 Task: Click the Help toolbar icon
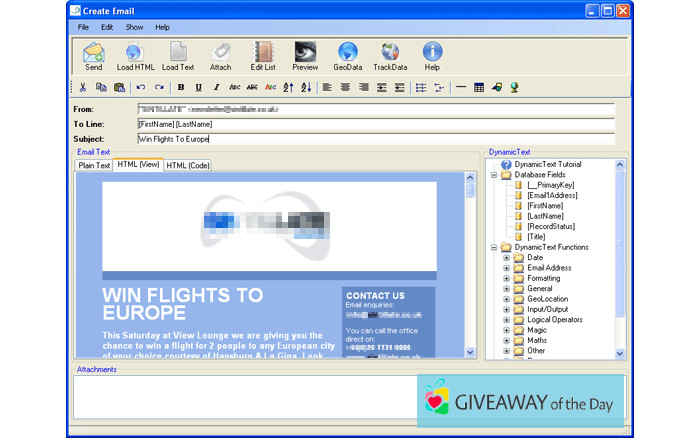pos(432,55)
